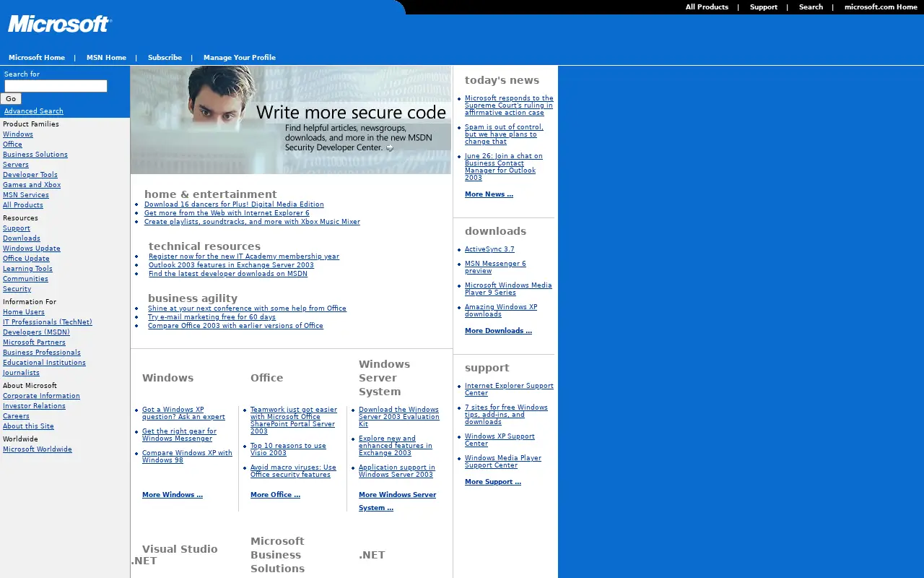
Task: Open Windows Server 2003 Evaluation Kit link
Action: 399,417
